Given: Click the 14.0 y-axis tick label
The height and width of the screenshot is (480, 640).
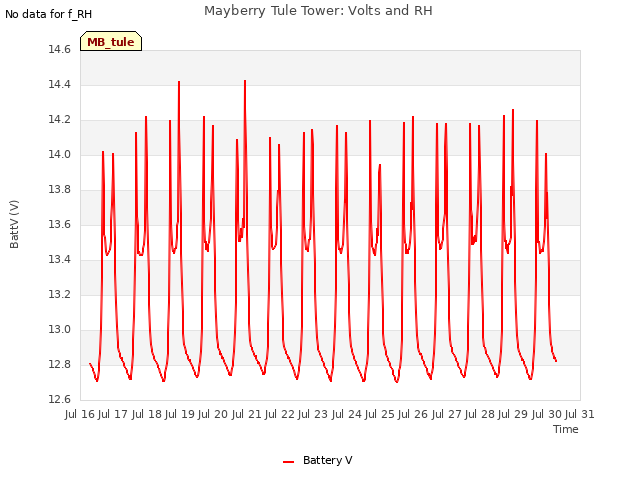Looking at the screenshot, I should pyautogui.click(x=59, y=154).
